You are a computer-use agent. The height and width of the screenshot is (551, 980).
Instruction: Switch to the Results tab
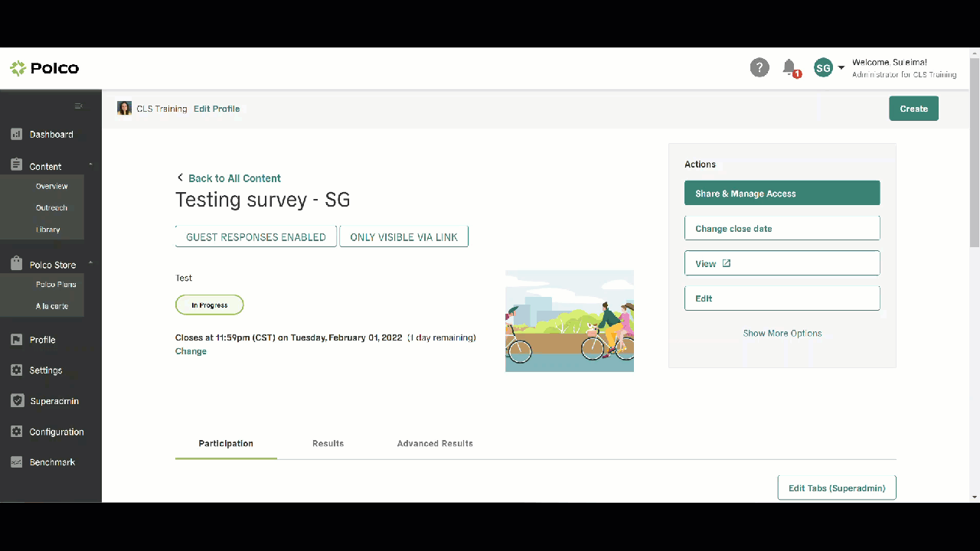pos(328,444)
